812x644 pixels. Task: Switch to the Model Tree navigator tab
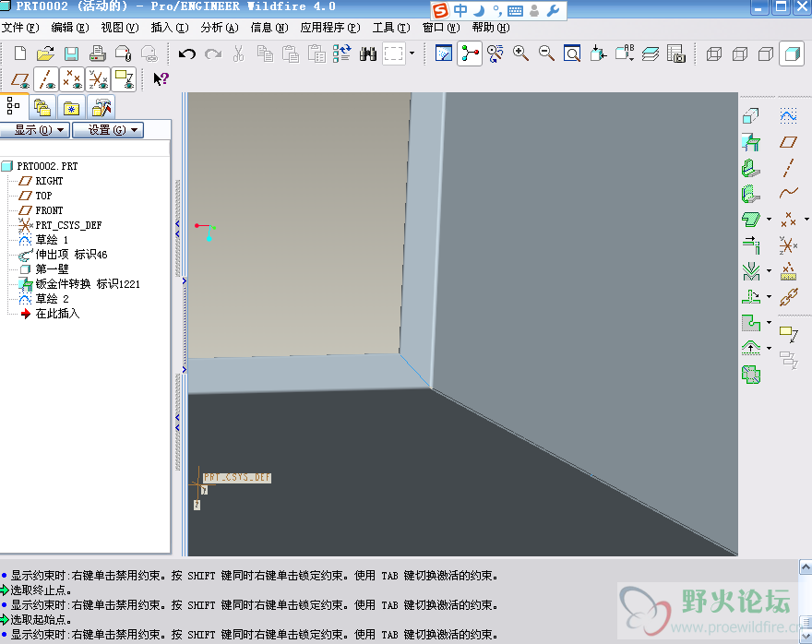pyautogui.click(x=14, y=107)
